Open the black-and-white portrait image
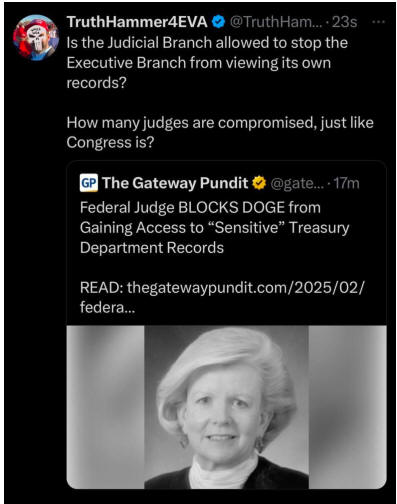397x504 pixels. [226, 407]
